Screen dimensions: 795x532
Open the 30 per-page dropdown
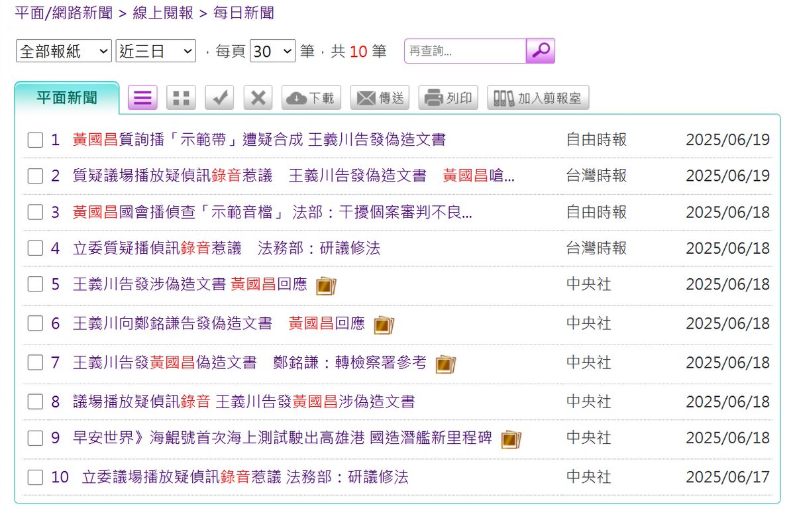coord(272,51)
